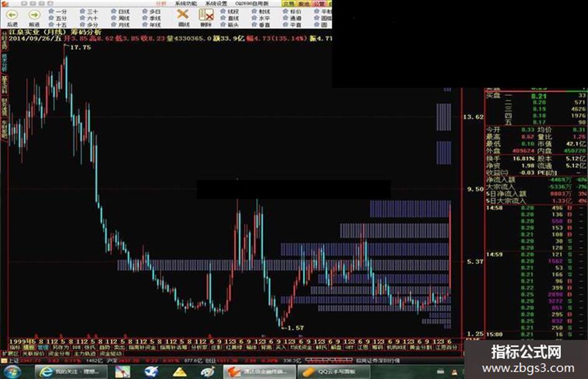Open the 扩展区 extension area tab
Image resolution: width=588 pixels, height=379 pixels.
11,354
